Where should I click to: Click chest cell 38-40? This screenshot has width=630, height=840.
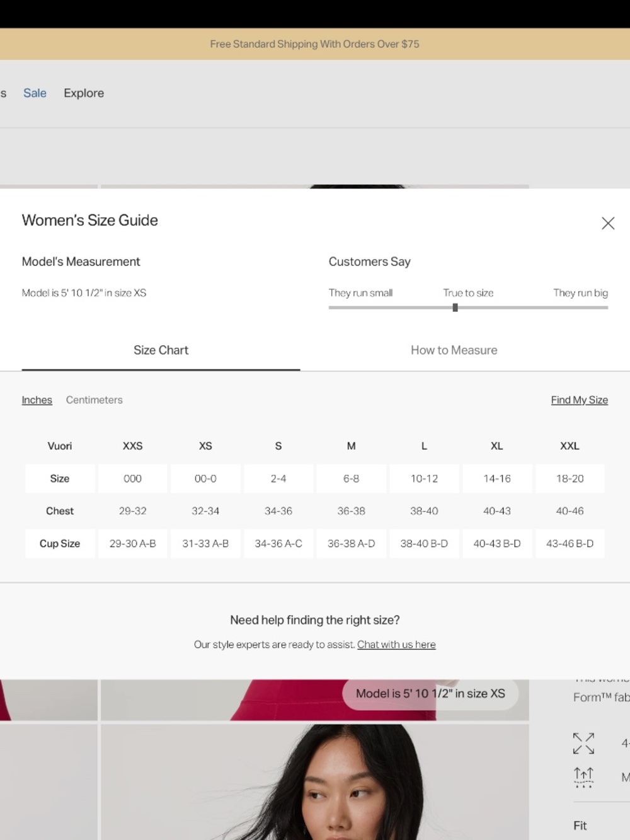[424, 511]
